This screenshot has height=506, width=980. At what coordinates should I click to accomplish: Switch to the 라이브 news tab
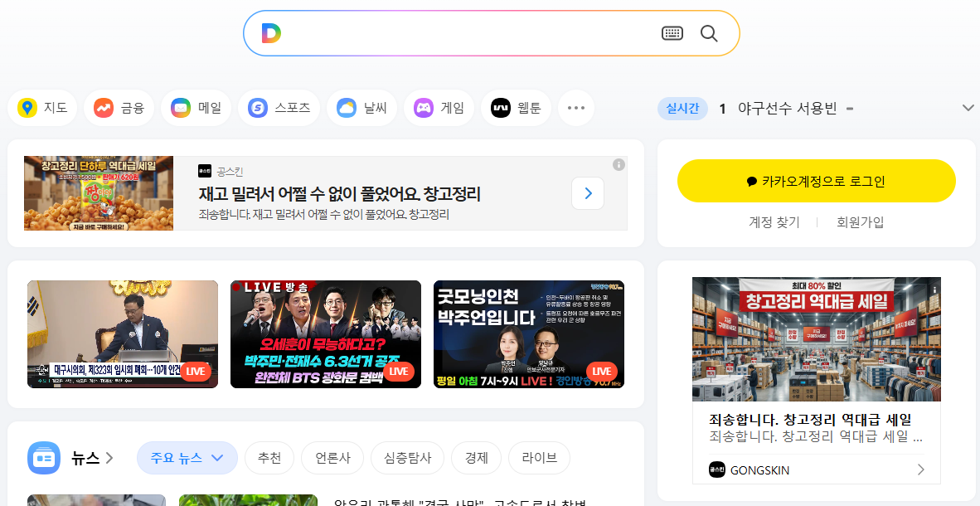[x=539, y=457]
